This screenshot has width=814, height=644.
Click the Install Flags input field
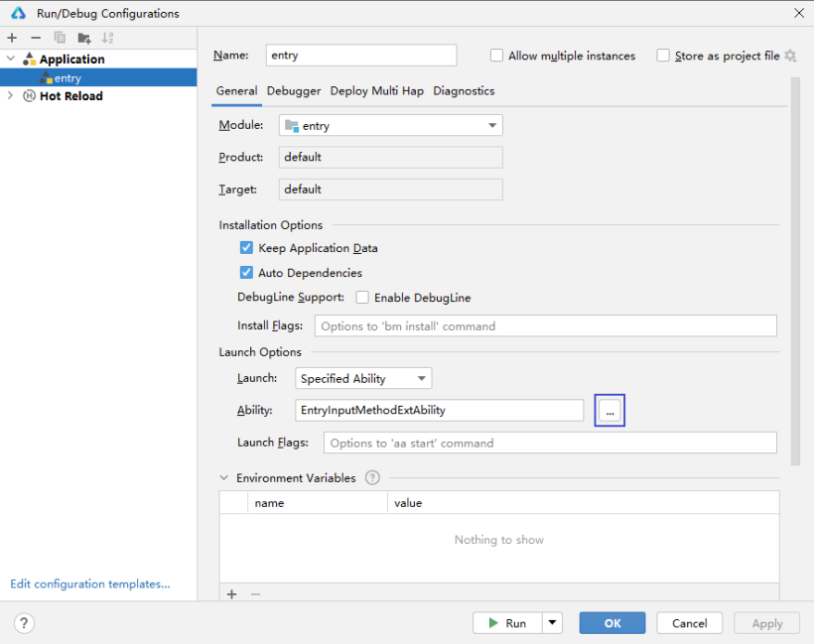(x=545, y=325)
